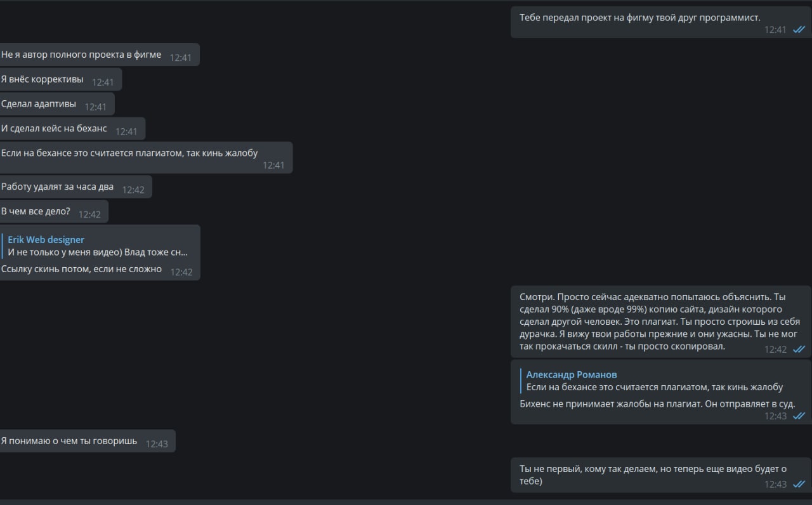Click the read checkmarks on the first outgoing message
This screenshot has width=812, height=505.
[x=799, y=30]
